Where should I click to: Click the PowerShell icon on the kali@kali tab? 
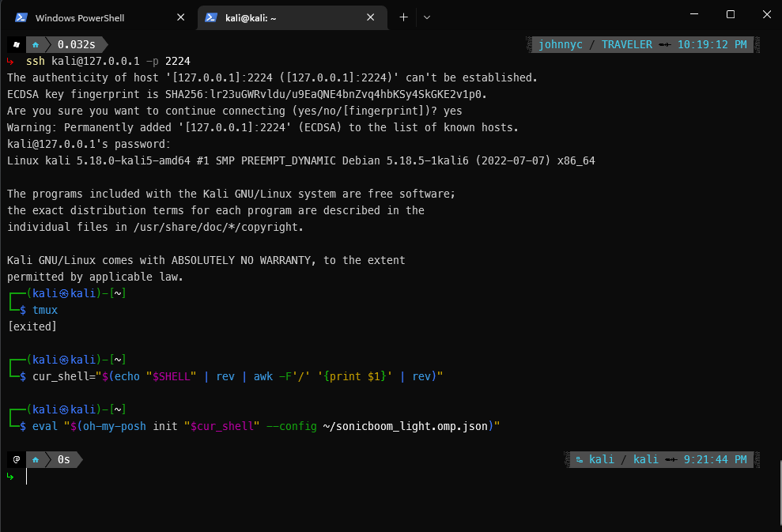(x=210, y=16)
